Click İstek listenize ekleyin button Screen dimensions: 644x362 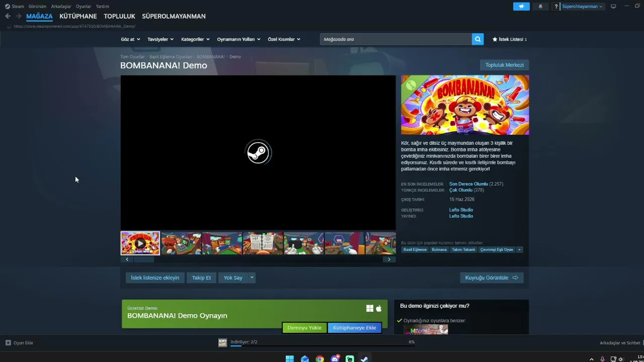[155, 278]
